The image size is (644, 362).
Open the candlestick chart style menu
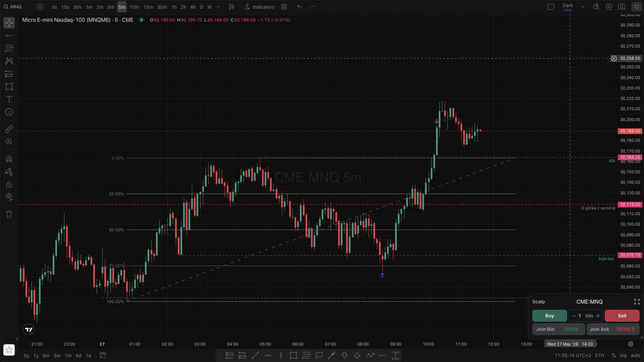[231, 7]
